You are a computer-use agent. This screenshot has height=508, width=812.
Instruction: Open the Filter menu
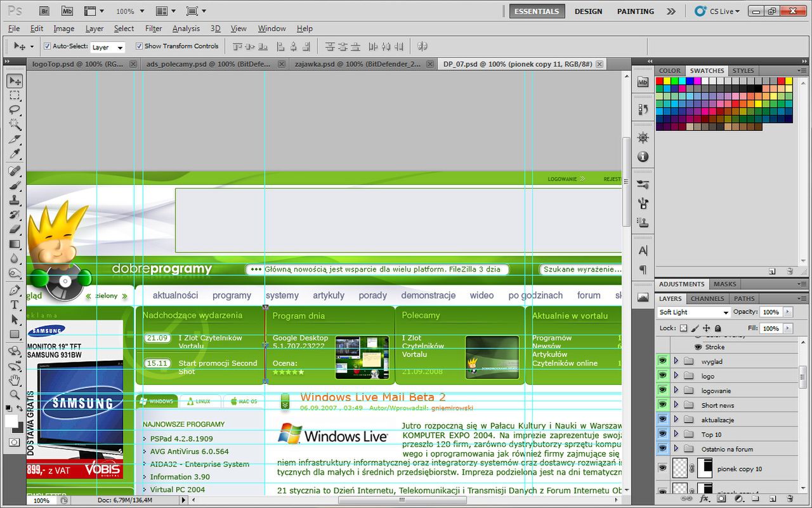pos(154,29)
